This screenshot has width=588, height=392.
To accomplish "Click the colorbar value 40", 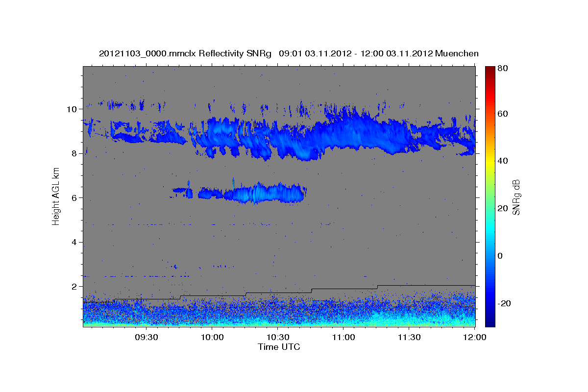I will (x=503, y=161).
